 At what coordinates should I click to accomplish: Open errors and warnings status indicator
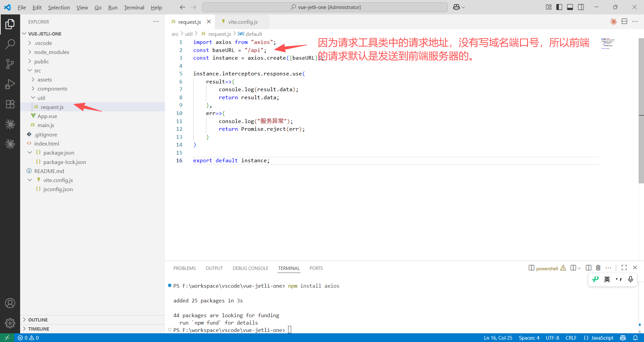tap(28, 338)
